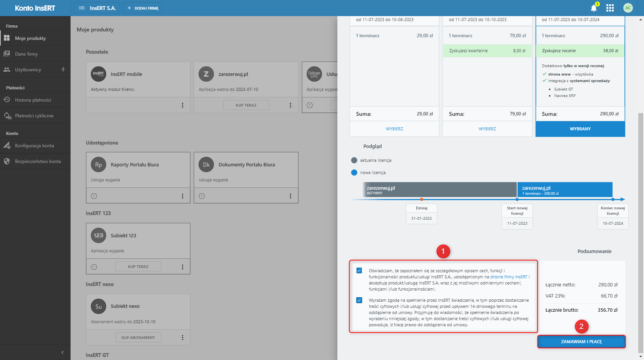Go to Moje produkty in sidebar

click(35, 38)
